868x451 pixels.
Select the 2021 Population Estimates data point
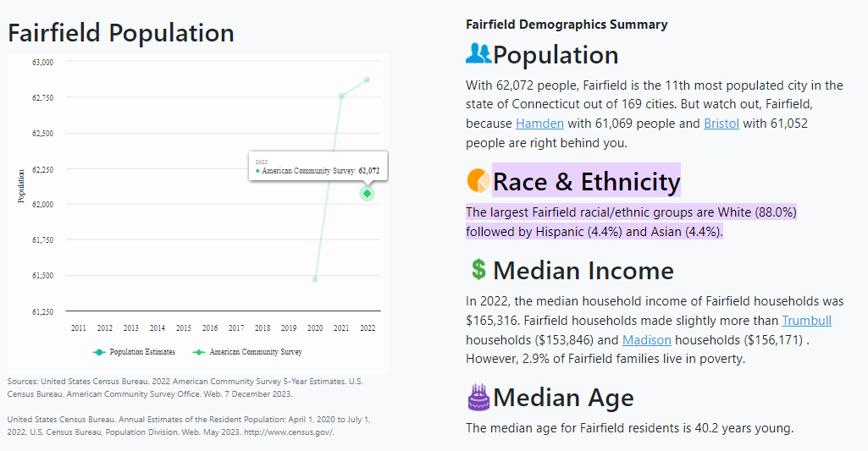point(341,96)
